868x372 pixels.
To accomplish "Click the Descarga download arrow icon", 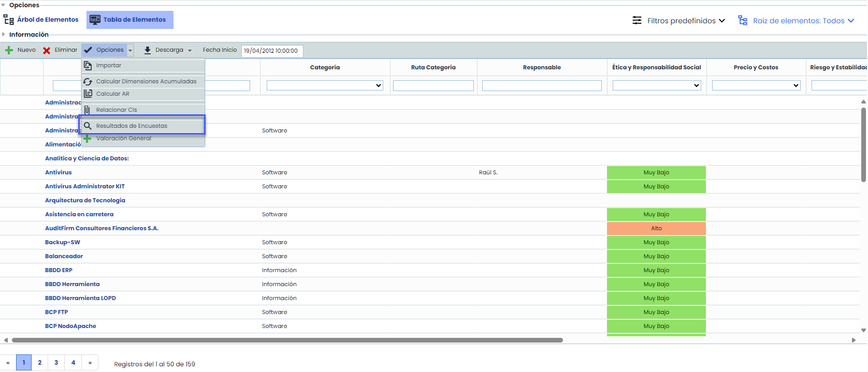I will pos(148,50).
